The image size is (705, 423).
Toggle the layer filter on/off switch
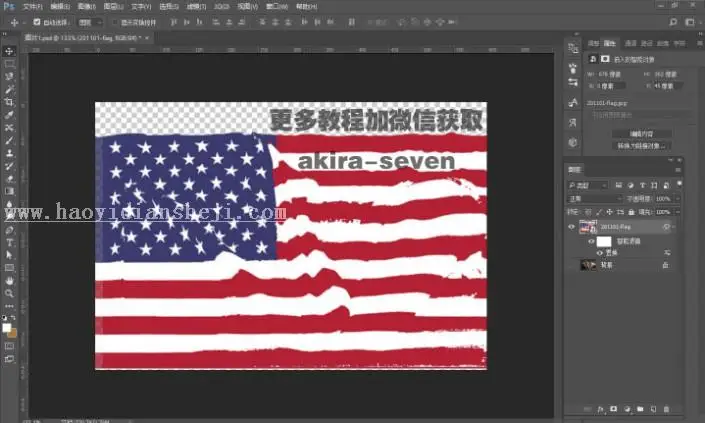[678, 184]
